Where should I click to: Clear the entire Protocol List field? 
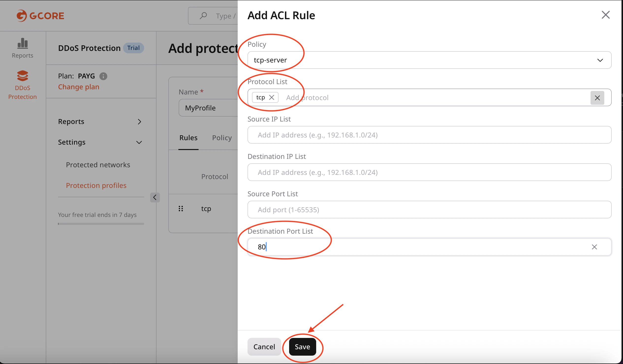pyautogui.click(x=597, y=98)
